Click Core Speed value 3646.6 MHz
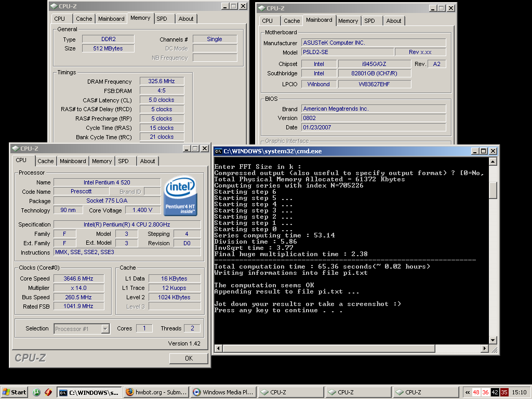The image size is (532, 399). (x=78, y=278)
